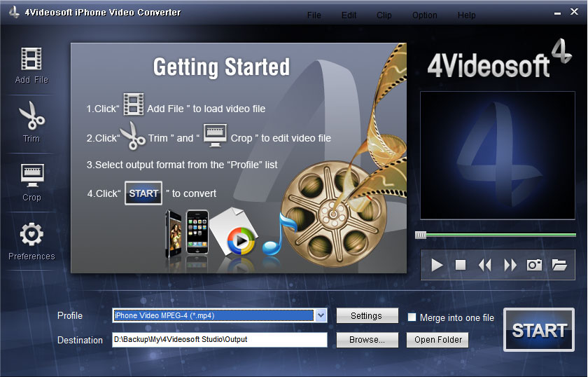Click the preview seek slider handle
The height and width of the screenshot is (377, 588).
click(421, 235)
